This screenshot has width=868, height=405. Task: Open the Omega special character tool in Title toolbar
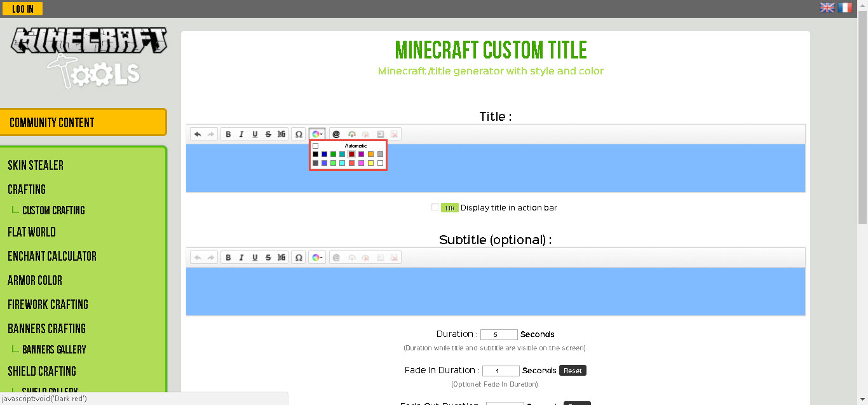coord(299,134)
